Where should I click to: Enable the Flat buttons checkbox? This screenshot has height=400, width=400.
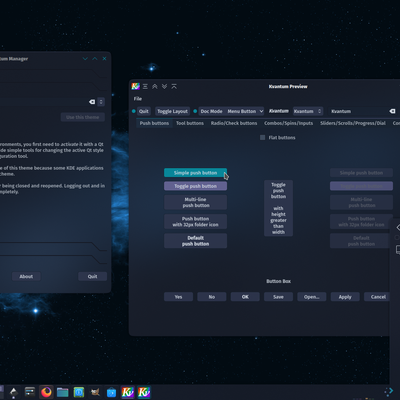(262, 137)
